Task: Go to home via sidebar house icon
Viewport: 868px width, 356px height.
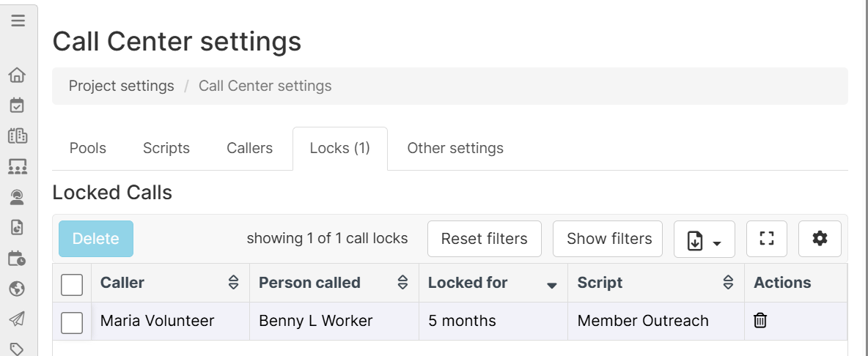Action: (17, 75)
